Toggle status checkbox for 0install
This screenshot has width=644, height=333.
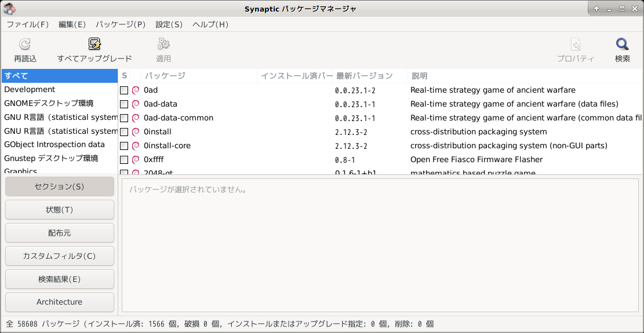[x=124, y=132]
